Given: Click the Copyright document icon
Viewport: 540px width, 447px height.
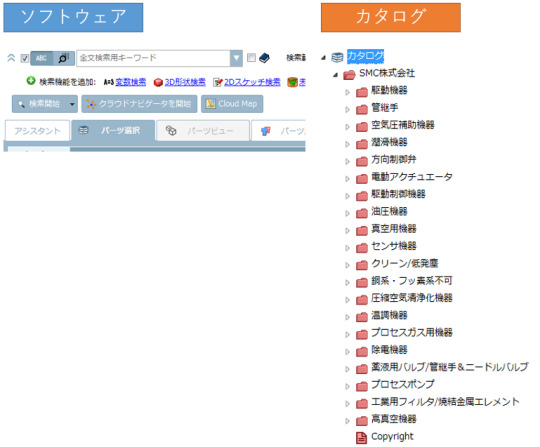Looking at the screenshot, I should 361,438.
